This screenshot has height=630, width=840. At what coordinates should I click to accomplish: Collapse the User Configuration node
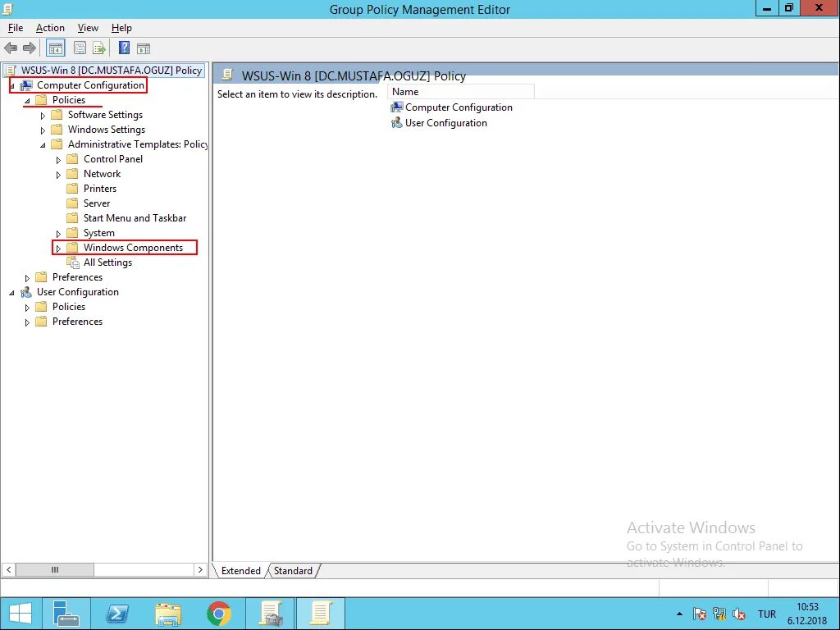(x=11, y=293)
